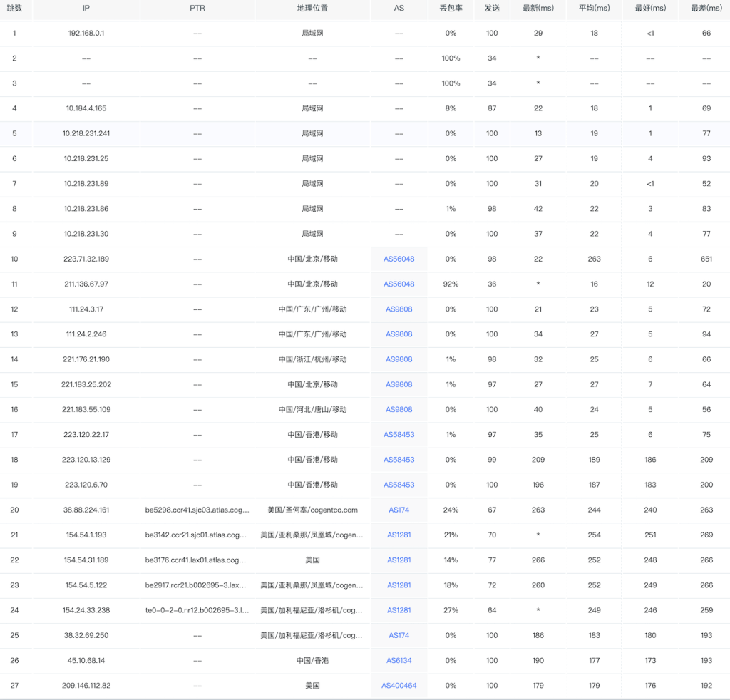Click AS9808 link in the 杭州 row
The width and height of the screenshot is (730, 700).
tap(399, 359)
